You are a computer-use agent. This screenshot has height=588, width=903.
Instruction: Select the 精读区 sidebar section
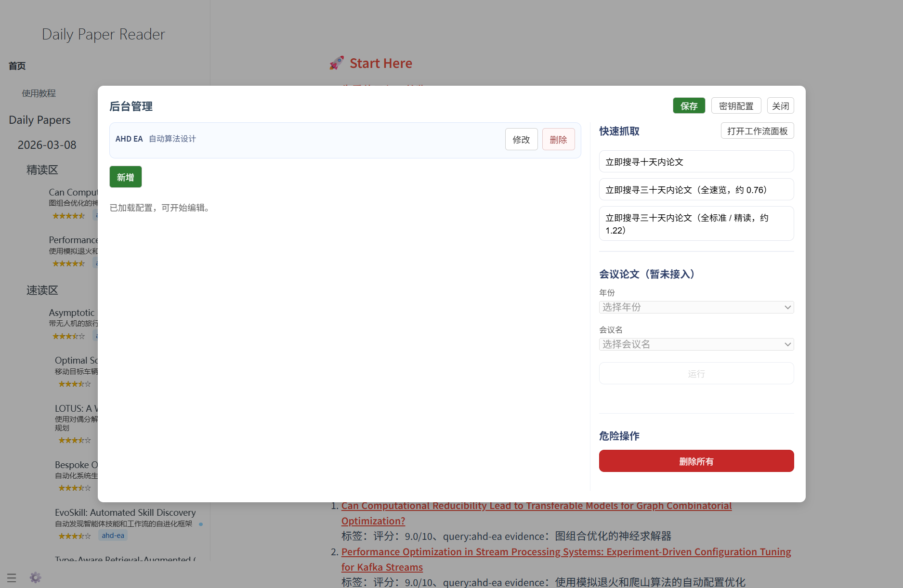tap(42, 170)
